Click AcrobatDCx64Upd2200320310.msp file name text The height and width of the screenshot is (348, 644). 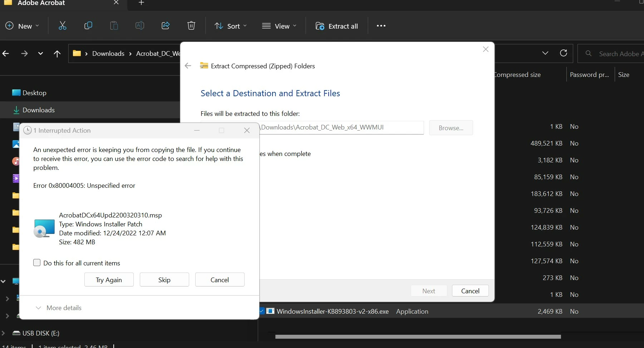pos(110,215)
